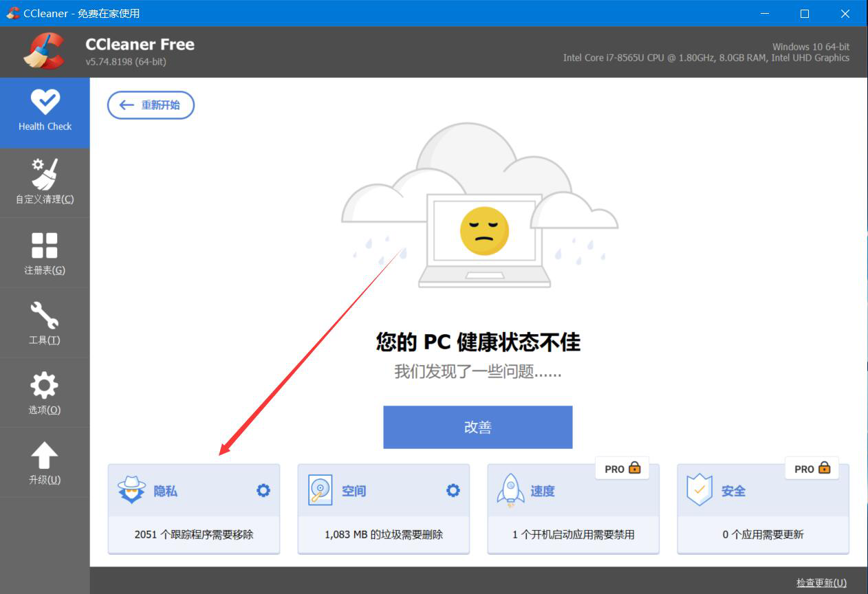Open settings gear on 隐私 card

coord(263,490)
